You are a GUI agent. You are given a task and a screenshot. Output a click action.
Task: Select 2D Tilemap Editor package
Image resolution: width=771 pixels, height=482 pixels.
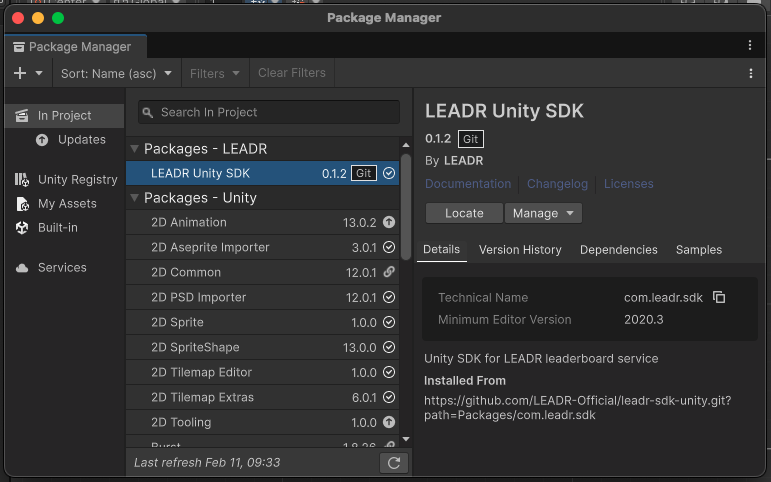pos(263,372)
